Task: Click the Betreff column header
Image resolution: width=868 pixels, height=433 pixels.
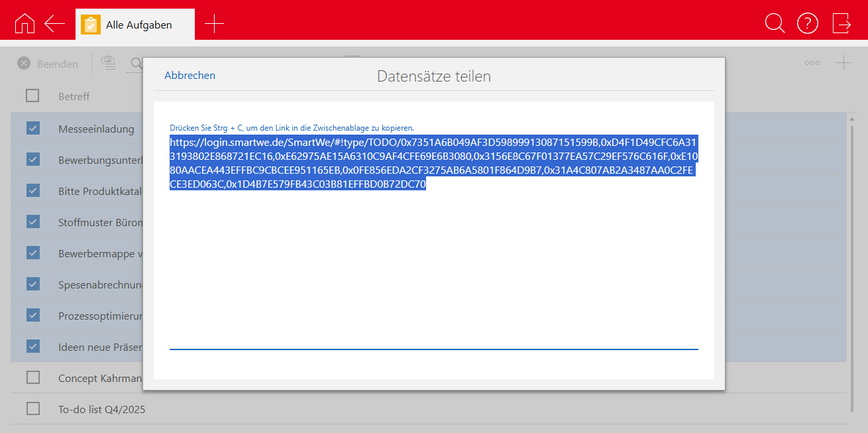Action: pyautogui.click(x=74, y=96)
